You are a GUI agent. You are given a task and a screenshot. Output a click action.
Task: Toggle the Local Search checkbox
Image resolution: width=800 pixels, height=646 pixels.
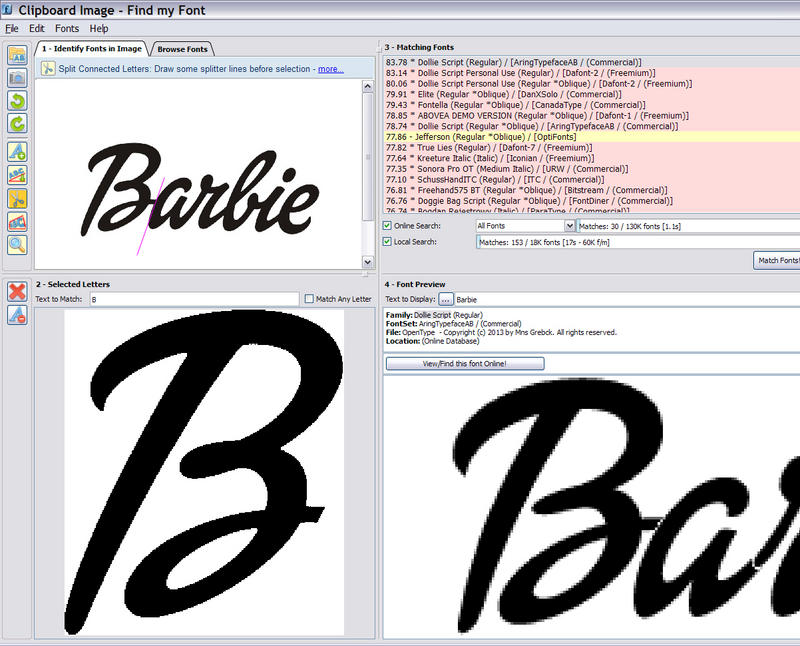pos(387,241)
